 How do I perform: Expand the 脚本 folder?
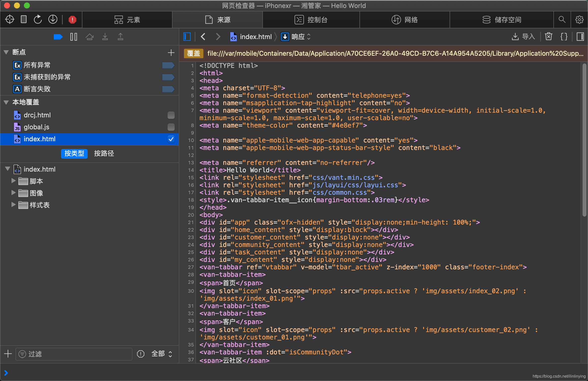coord(13,181)
